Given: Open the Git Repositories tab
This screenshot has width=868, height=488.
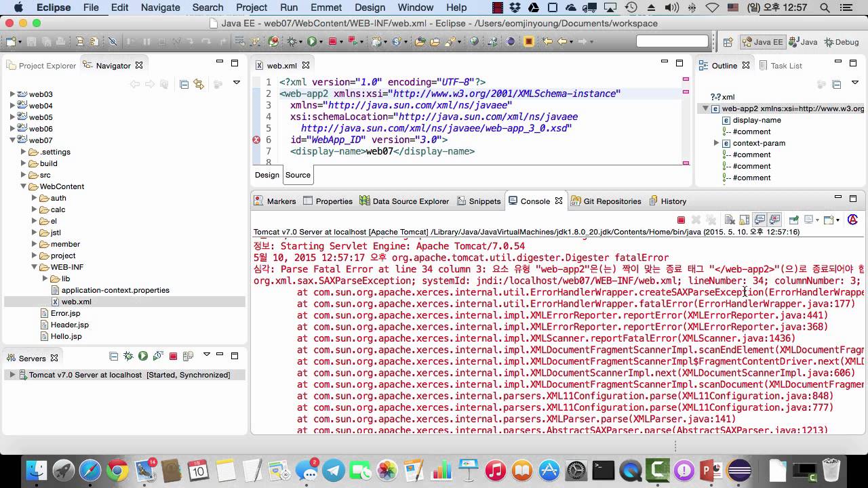Looking at the screenshot, I should (x=606, y=201).
